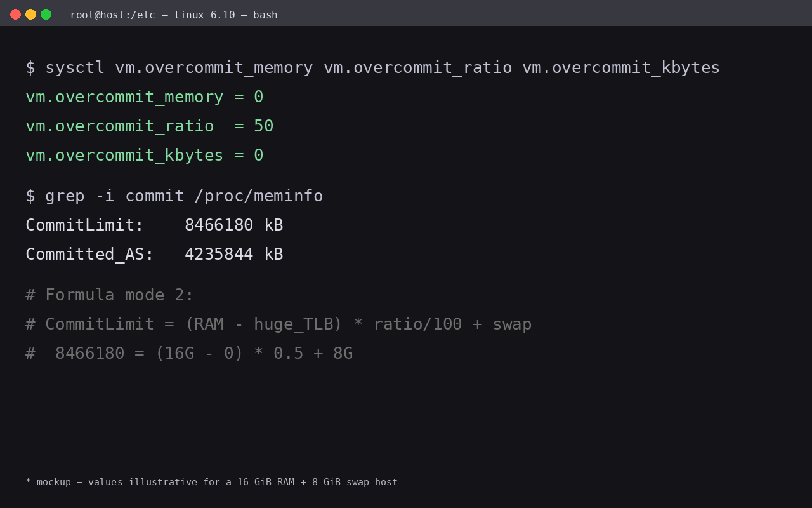The image size is (812, 508).
Task: Click the sysctl vm.overcommit command line
Action: pyautogui.click(x=373, y=67)
